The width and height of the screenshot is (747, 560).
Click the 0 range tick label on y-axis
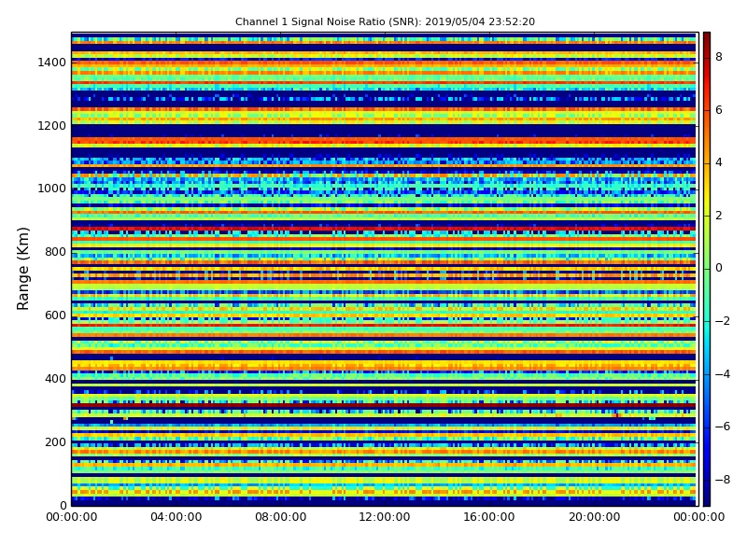coord(63,505)
